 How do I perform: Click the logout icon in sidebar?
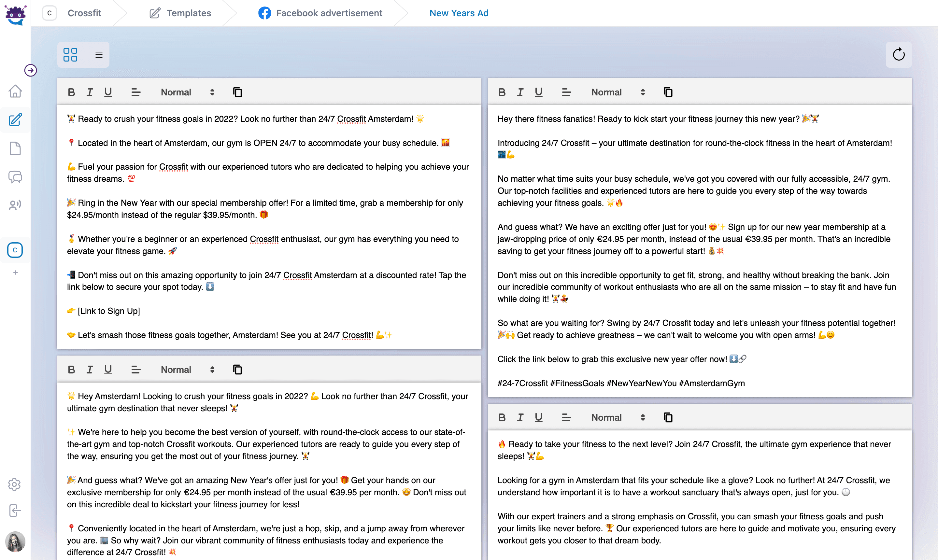[x=15, y=511]
